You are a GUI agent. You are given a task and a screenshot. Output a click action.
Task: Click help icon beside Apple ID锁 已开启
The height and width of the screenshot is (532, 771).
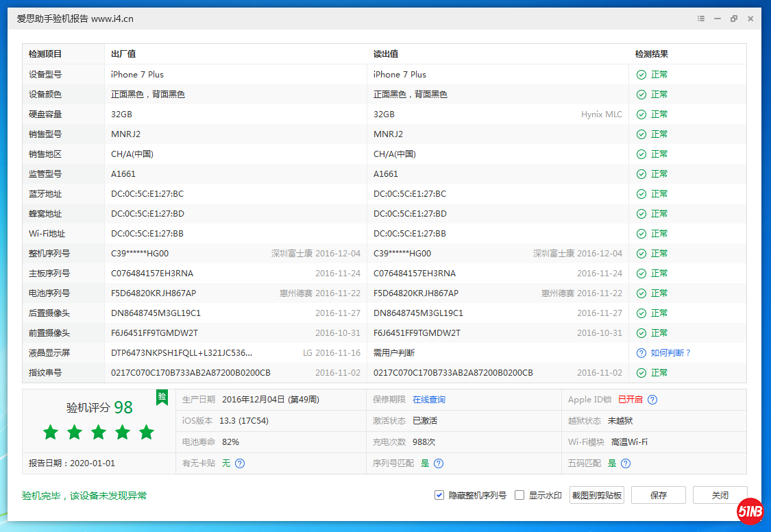point(652,400)
